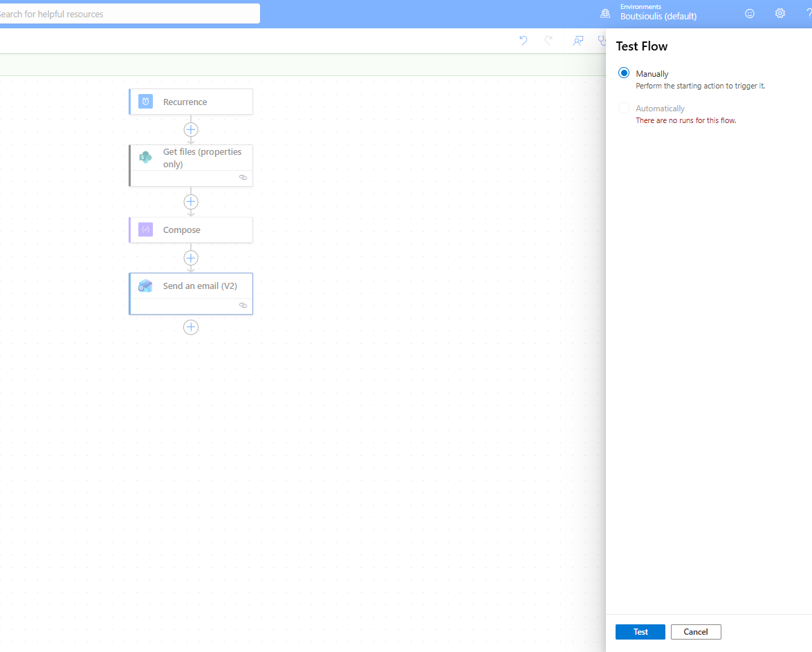Click the undo arrow in toolbar
The height and width of the screenshot is (652, 812).
[523, 41]
